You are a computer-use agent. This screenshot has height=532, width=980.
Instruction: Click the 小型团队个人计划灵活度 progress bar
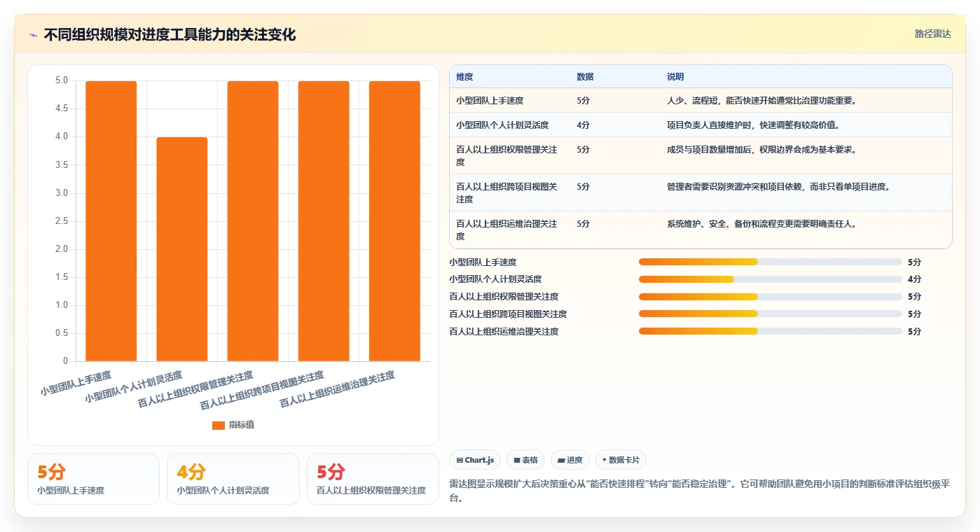pos(770,279)
